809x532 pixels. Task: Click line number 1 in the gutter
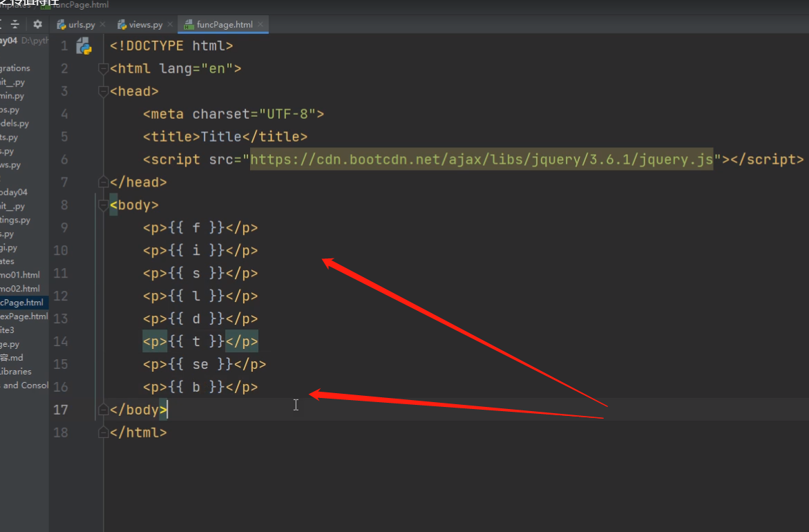click(64, 46)
